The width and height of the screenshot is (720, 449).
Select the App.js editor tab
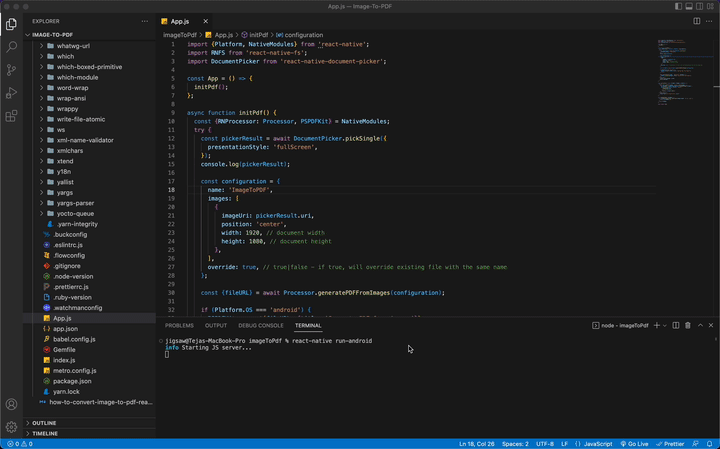(x=180, y=21)
